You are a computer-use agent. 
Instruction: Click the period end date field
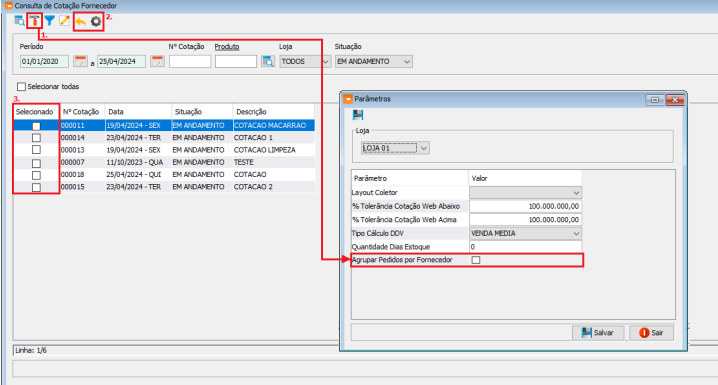tap(121, 61)
